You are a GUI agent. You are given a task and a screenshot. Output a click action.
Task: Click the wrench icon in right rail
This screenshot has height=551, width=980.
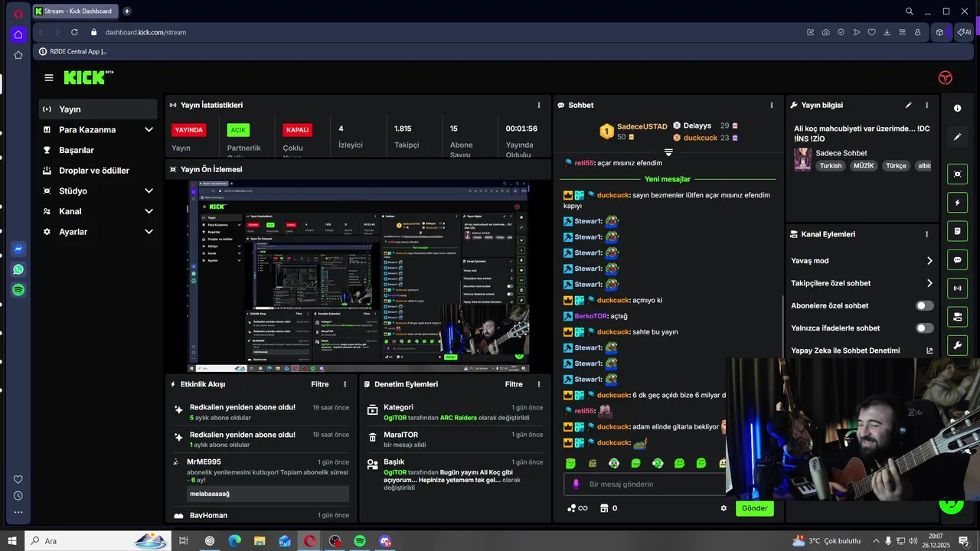coord(957,346)
